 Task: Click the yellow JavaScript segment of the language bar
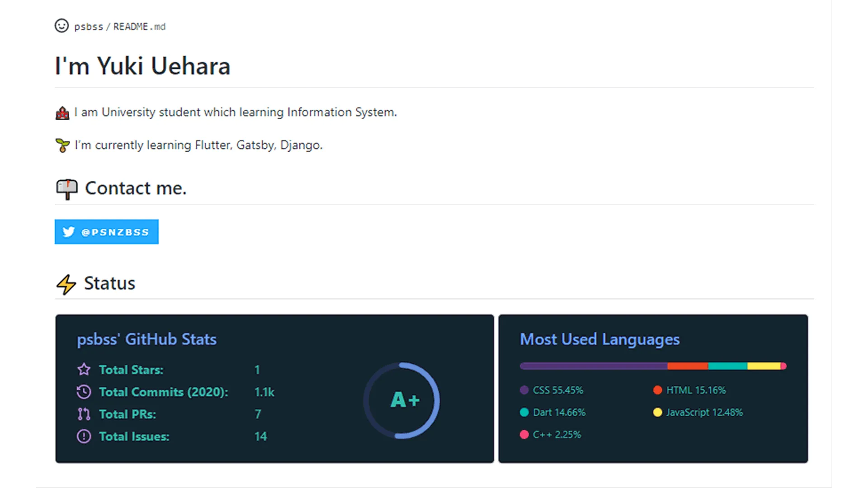pos(764,366)
